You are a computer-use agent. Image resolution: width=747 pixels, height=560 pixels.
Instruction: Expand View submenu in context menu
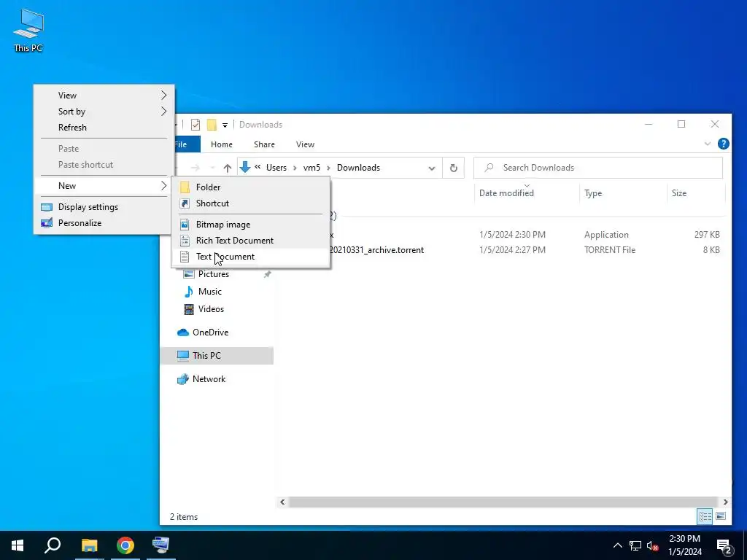[104, 96]
